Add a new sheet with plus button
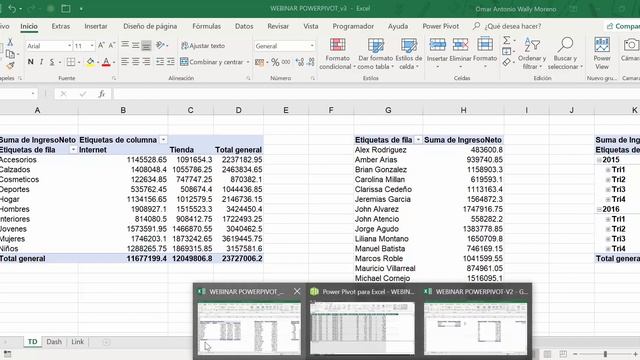This screenshot has height=360, width=640. pyautogui.click(x=106, y=342)
